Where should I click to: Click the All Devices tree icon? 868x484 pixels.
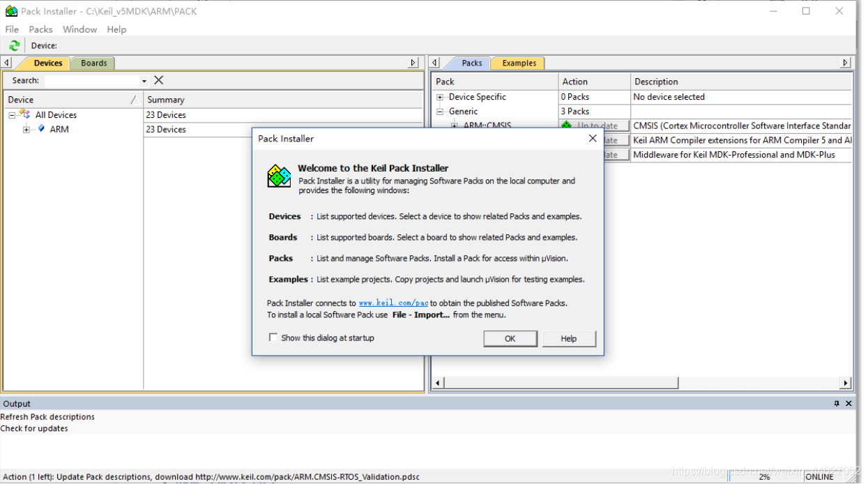(x=24, y=114)
